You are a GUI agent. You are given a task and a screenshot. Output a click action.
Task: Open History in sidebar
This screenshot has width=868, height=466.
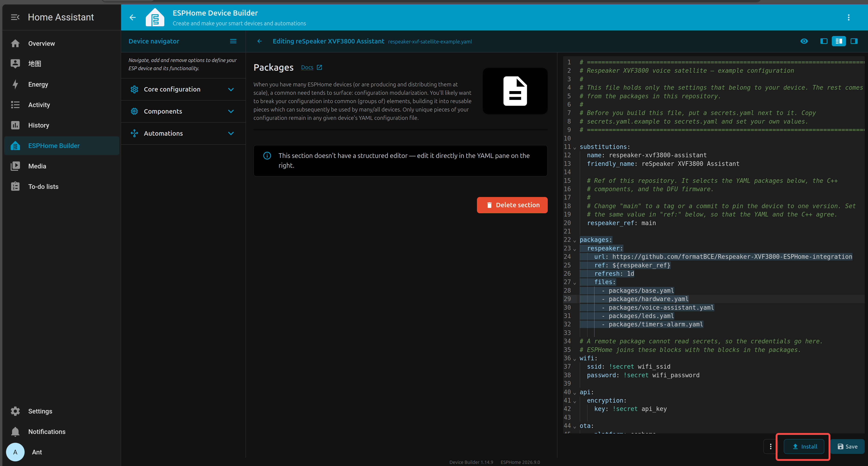click(62, 125)
